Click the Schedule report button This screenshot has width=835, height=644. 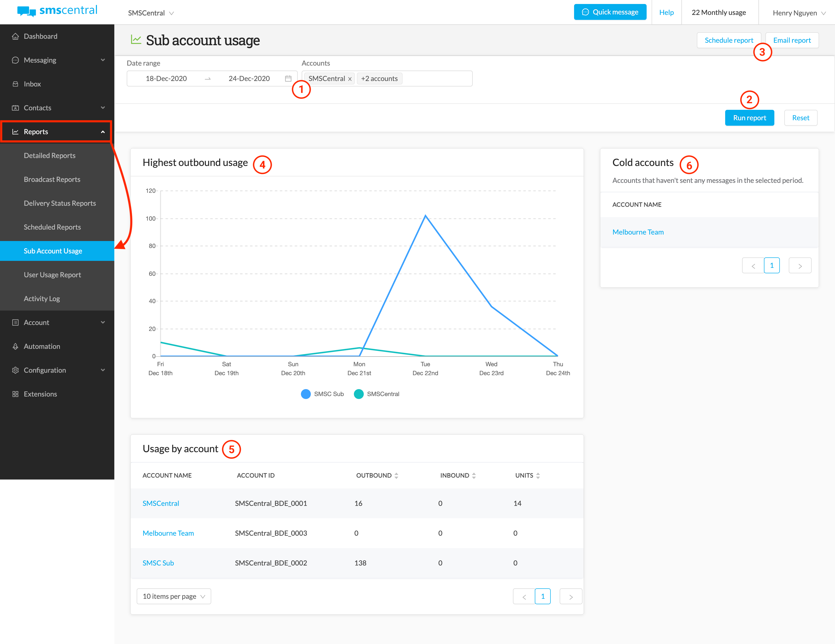(x=729, y=40)
